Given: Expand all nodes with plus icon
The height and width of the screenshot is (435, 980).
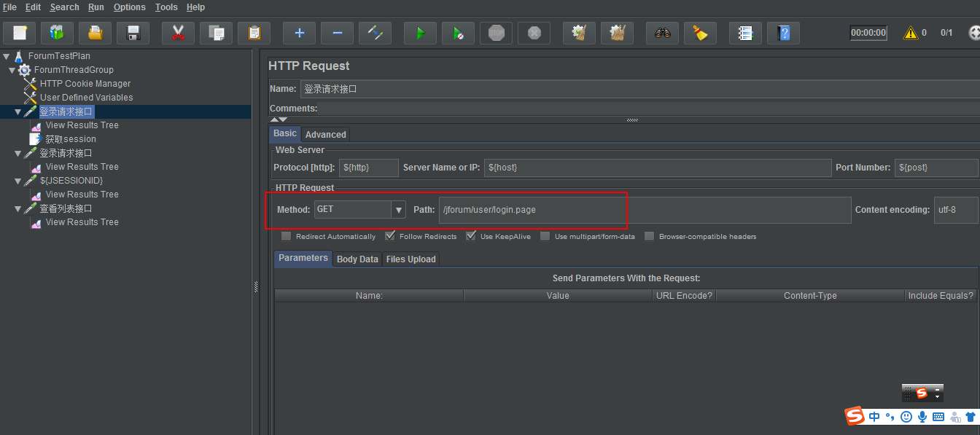Looking at the screenshot, I should [x=299, y=33].
